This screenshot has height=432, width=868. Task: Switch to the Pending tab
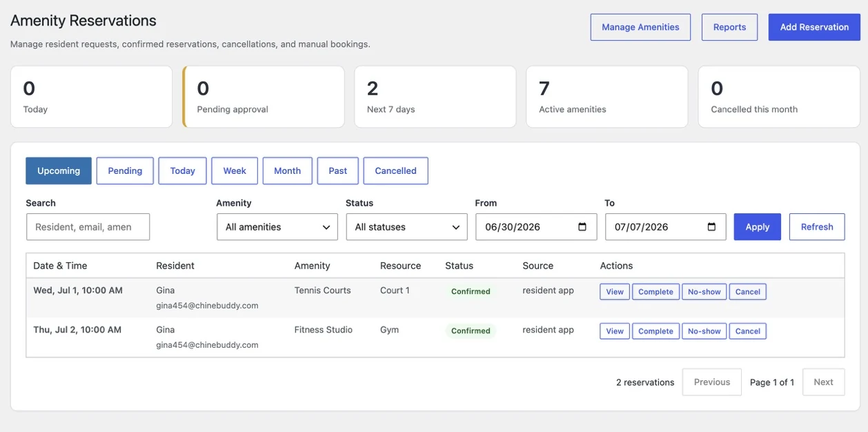click(x=125, y=171)
